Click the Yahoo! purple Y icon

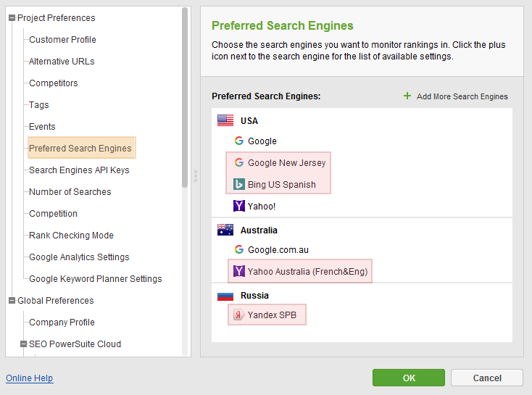(239, 206)
